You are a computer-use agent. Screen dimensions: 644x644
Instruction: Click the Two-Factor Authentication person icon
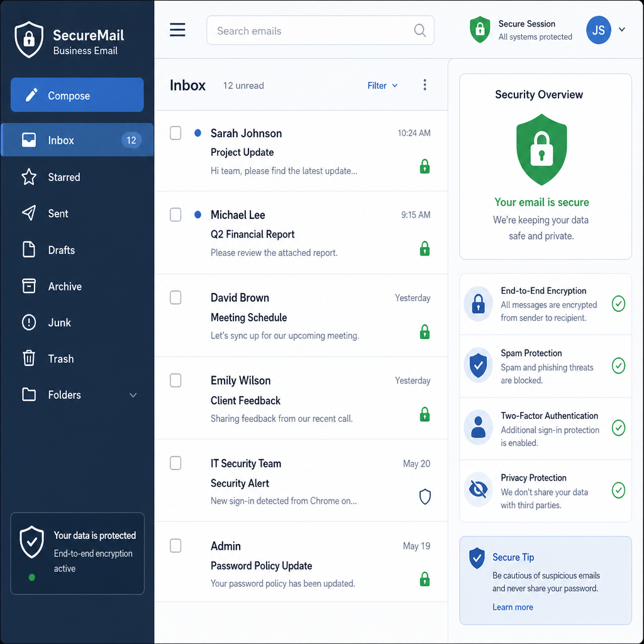(478, 428)
